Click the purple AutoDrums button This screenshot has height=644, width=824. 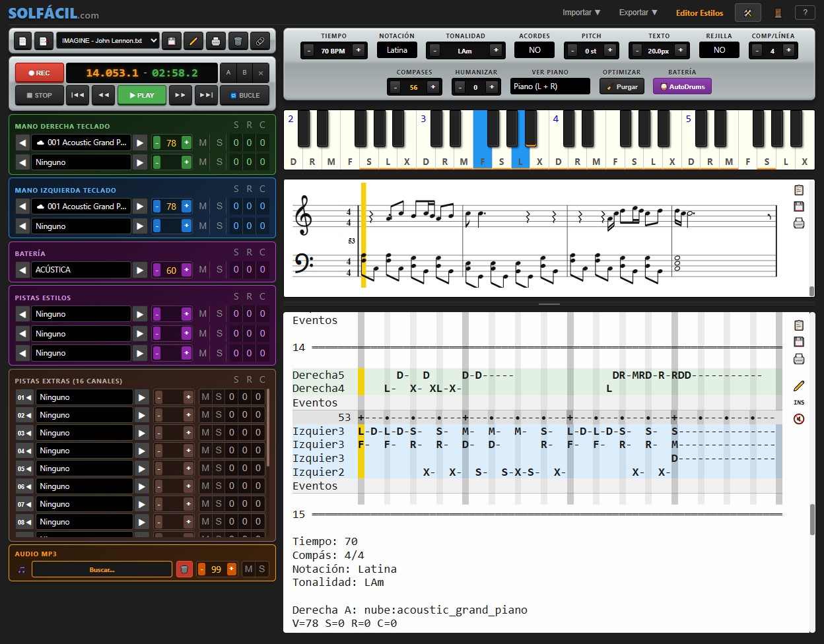pyautogui.click(x=682, y=86)
